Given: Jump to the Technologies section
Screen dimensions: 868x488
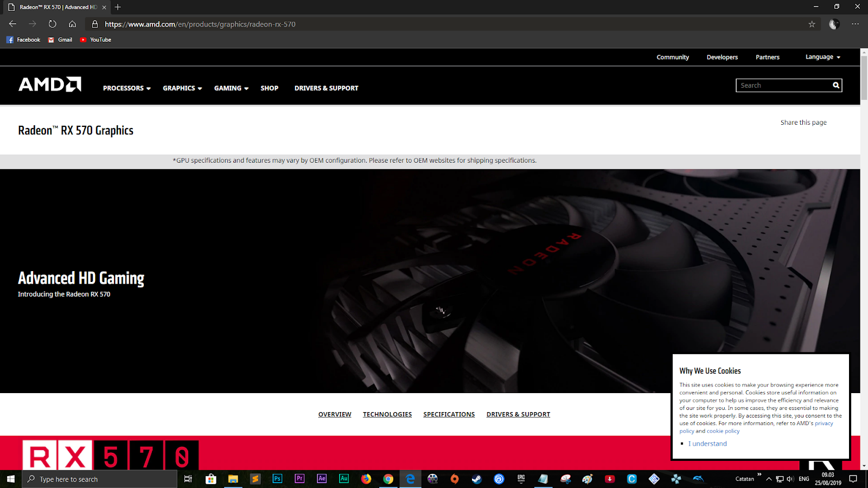Looking at the screenshot, I should pos(387,414).
